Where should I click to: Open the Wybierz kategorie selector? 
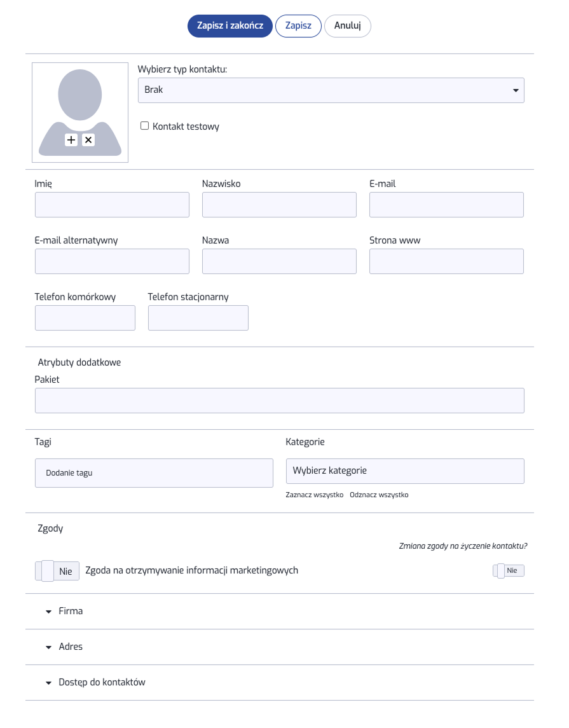[405, 470]
